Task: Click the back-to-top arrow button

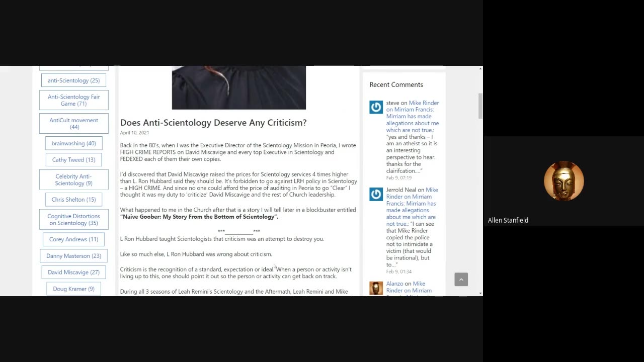Action: point(461,280)
